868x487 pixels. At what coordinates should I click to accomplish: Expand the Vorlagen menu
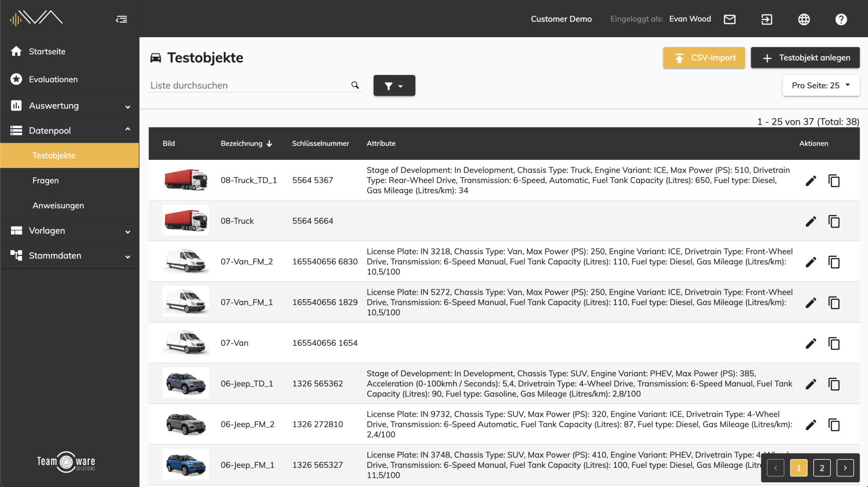[70, 231]
